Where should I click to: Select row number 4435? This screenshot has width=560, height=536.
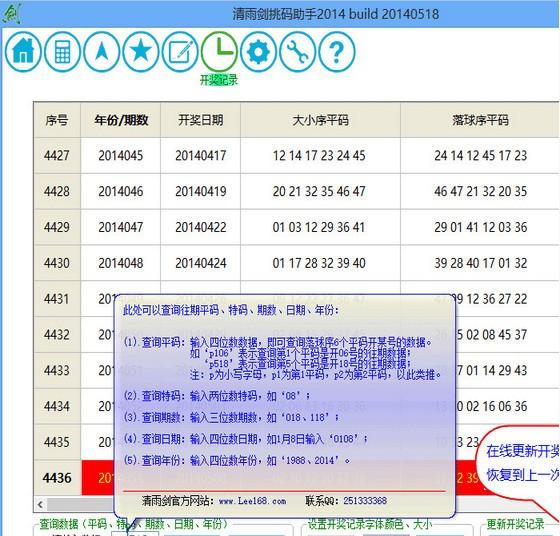coord(57,442)
